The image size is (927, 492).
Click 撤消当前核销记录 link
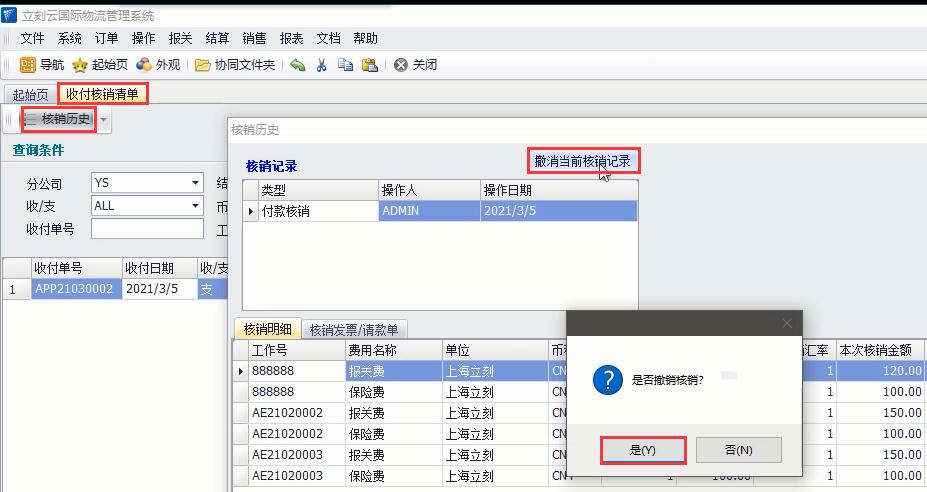(x=583, y=160)
